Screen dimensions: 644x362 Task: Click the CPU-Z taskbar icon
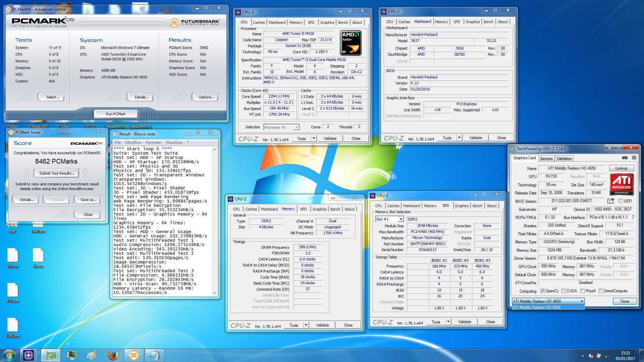pos(29,355)
